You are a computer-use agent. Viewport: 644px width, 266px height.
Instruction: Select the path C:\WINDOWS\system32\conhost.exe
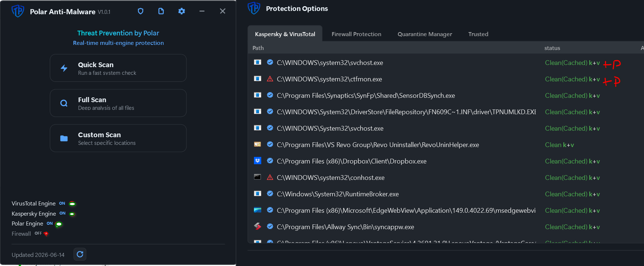coord(331,178)
